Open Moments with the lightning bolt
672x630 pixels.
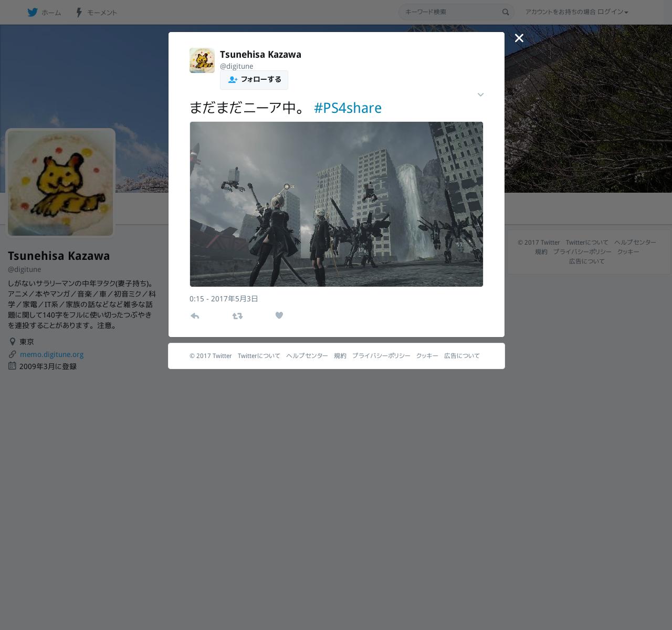[x=79, y=12]
